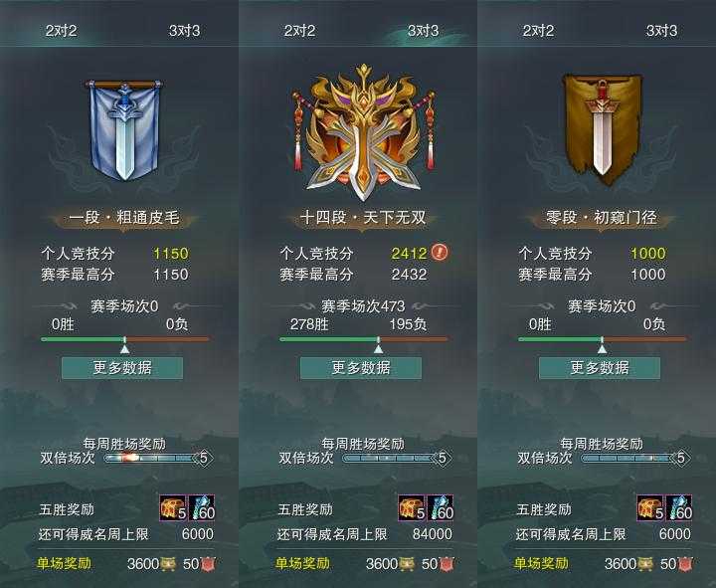The width and height of the screenshot is (716, 588).
Task: Click red badge icon beside 50 in left panel
Action: click(208, 564)
